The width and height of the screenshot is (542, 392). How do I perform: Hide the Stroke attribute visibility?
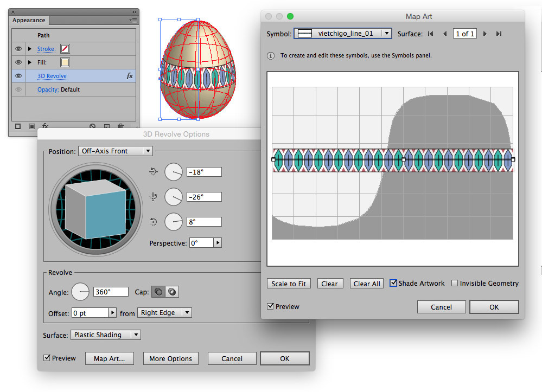18,49
